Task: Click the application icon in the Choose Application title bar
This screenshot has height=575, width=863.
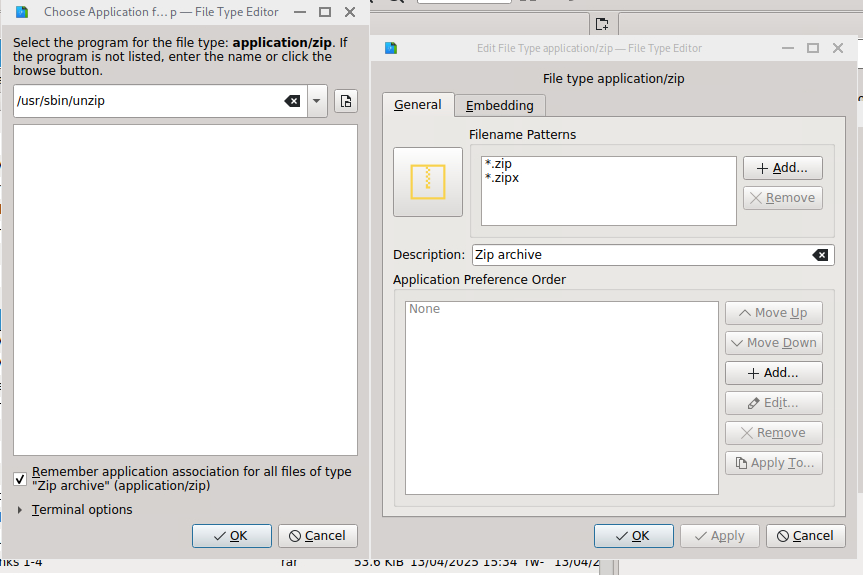Action: [22, 12]
